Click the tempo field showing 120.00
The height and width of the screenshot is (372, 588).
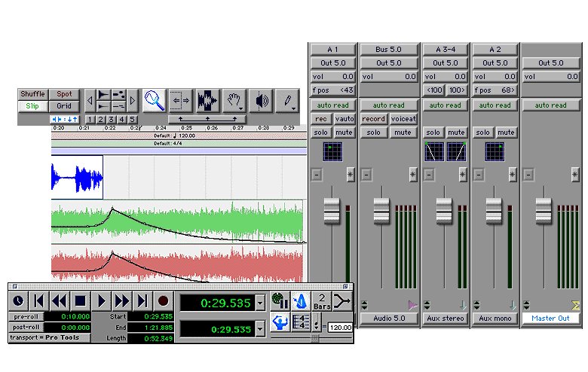[x=341, y=328]
